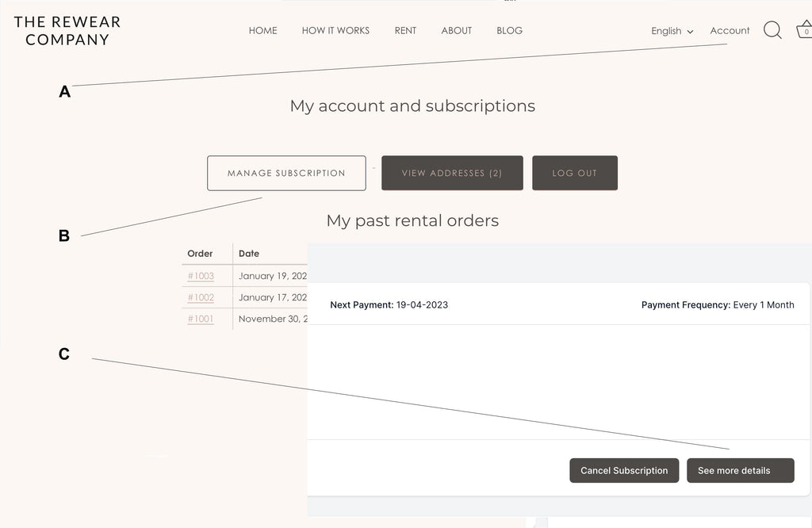The width and height of the screenshot is (812, 528).
Task: View order #1001 details link
Action: coord(201,319)
